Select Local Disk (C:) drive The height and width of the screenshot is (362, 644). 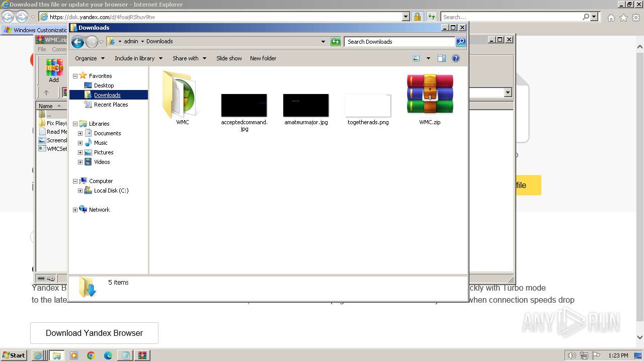click(111, 191)
